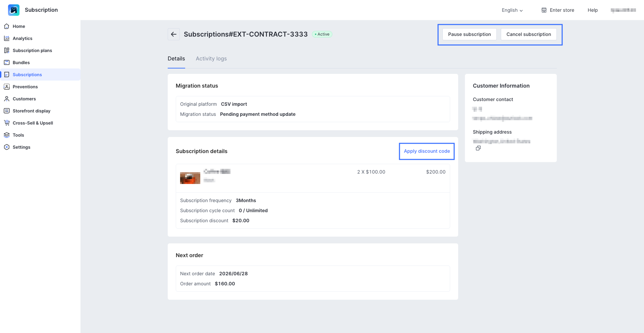This screenshot has width=644, height=333.
Task: Click the Pause subscription button
Action: 469,34
